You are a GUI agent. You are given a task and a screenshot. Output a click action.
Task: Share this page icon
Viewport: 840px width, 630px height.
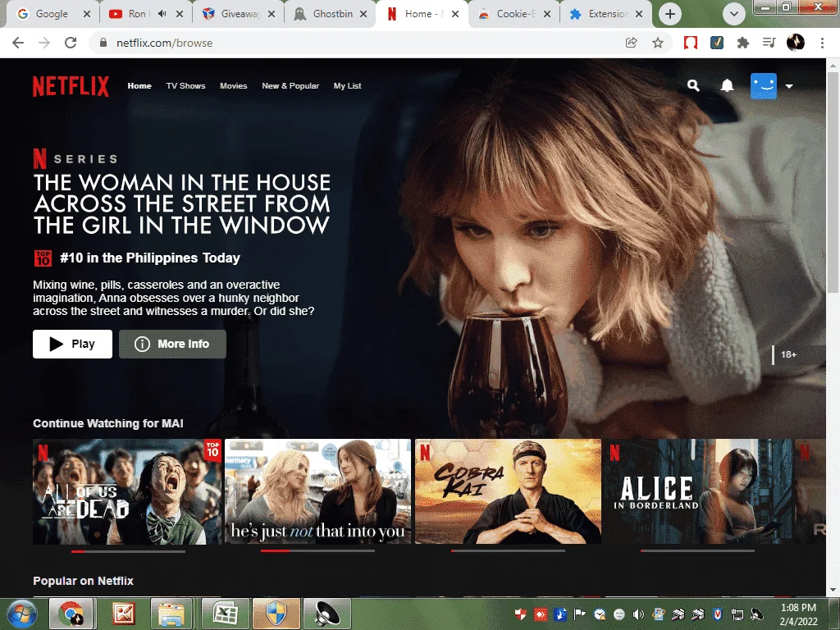632,43
